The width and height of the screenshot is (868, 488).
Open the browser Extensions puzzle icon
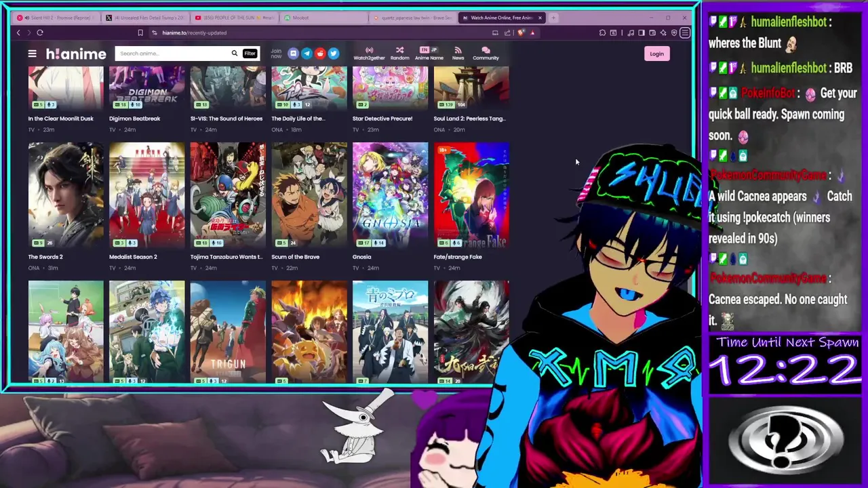point(602,33)
